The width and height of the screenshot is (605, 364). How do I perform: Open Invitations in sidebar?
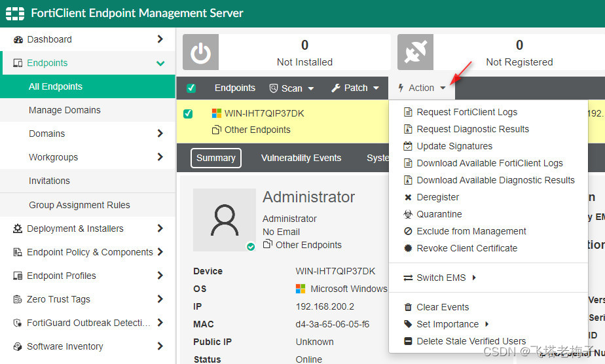tap(88, 181)
